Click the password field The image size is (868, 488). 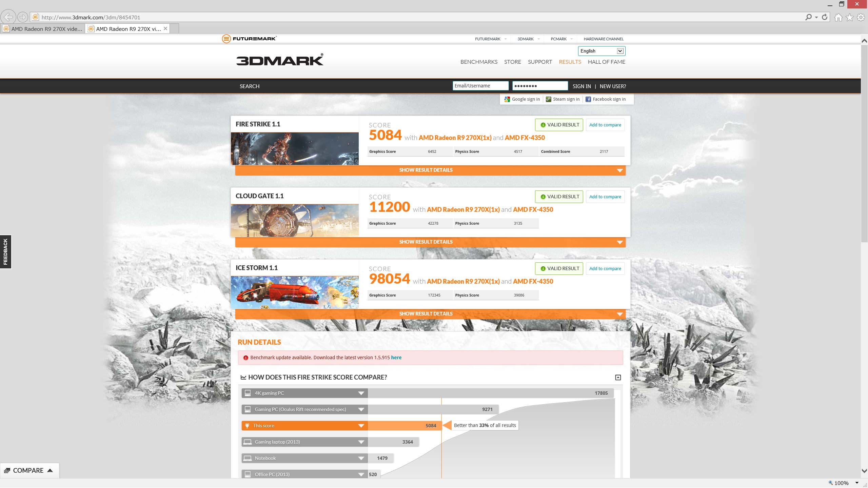[540, 86]
